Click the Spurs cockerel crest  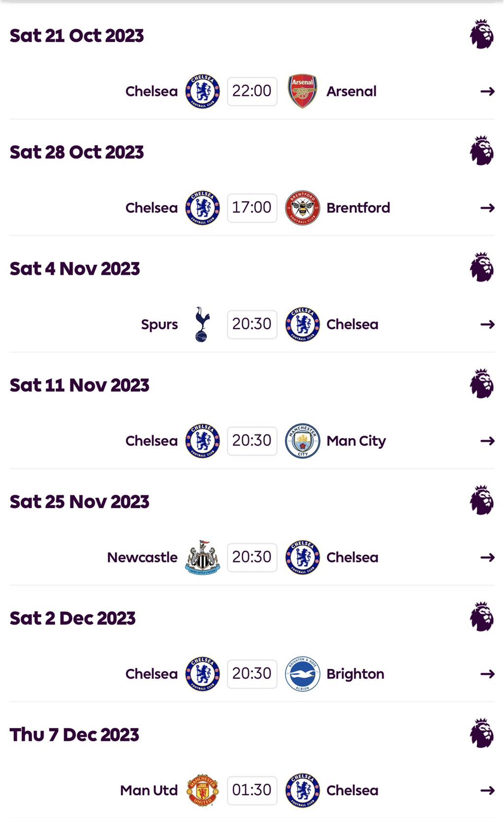202,324
